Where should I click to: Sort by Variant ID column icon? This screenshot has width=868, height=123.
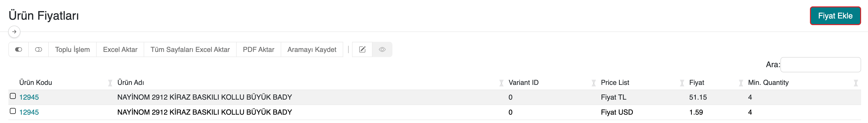click(593, 83)
